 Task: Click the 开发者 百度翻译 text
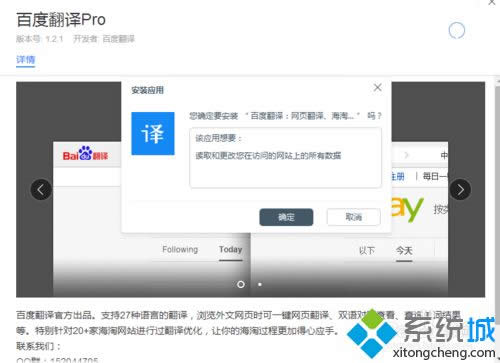point(104,39)
